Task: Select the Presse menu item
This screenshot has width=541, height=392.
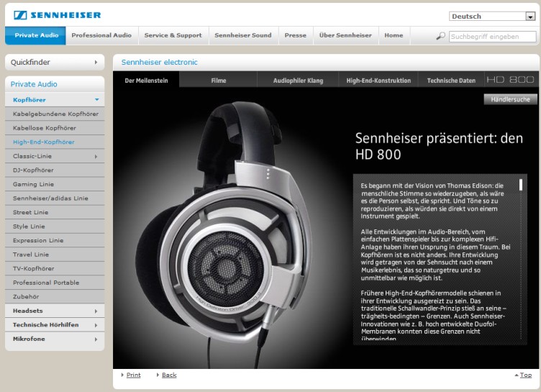Action: click(296, 35)
